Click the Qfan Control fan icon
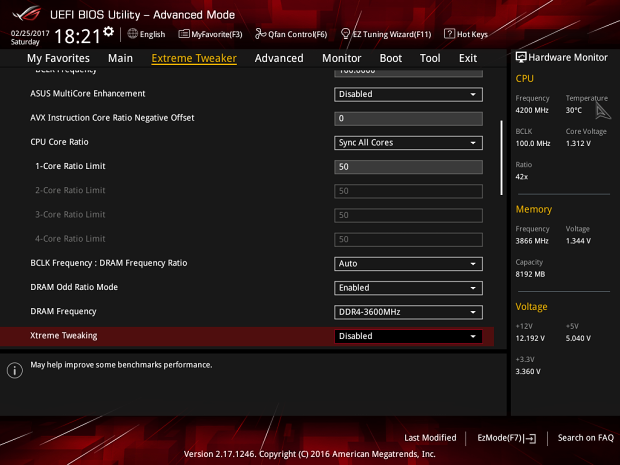 [260, 34]
